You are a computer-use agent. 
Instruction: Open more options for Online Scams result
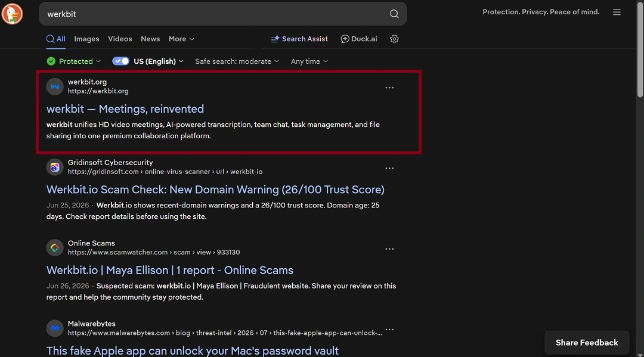389,249
